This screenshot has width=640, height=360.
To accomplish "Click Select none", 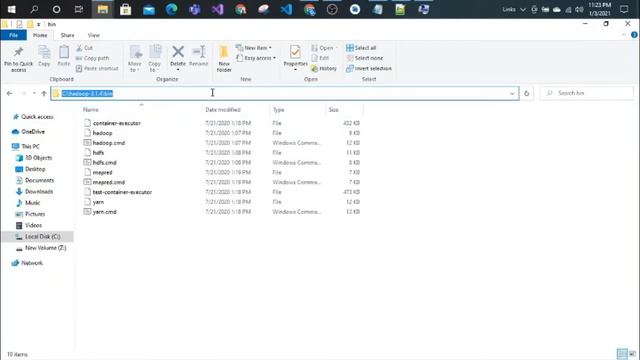I will tap(364, 58).
